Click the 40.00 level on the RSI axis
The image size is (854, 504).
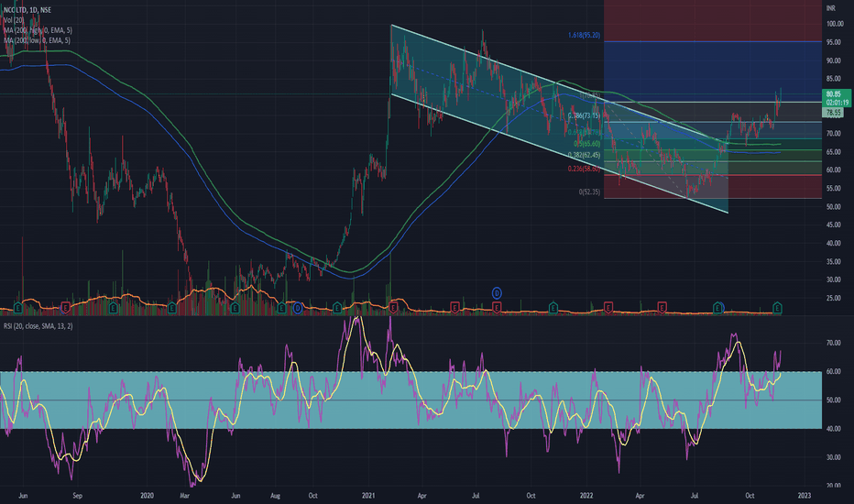pyautogui.click(x=833, y=429)
